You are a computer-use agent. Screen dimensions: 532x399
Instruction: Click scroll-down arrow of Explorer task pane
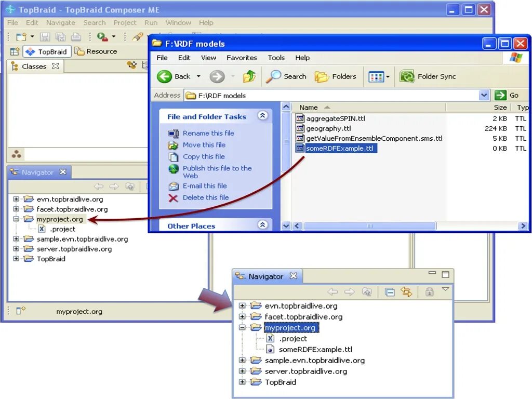(x=286, y=225)
